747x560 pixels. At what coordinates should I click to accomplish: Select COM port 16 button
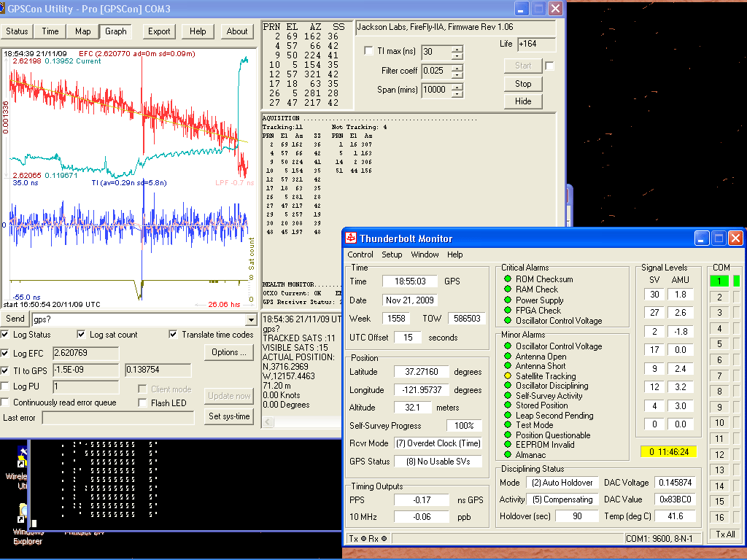pos(719,517)
